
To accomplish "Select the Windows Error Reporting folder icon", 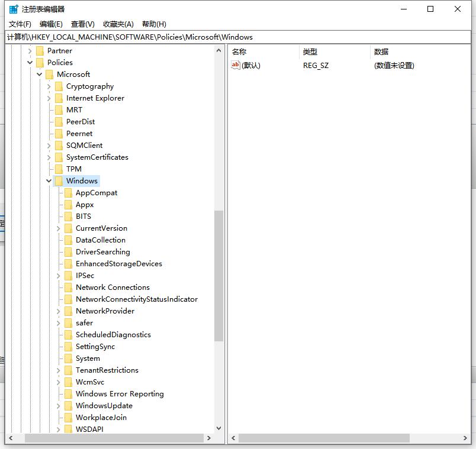I will tap(68, 394).
